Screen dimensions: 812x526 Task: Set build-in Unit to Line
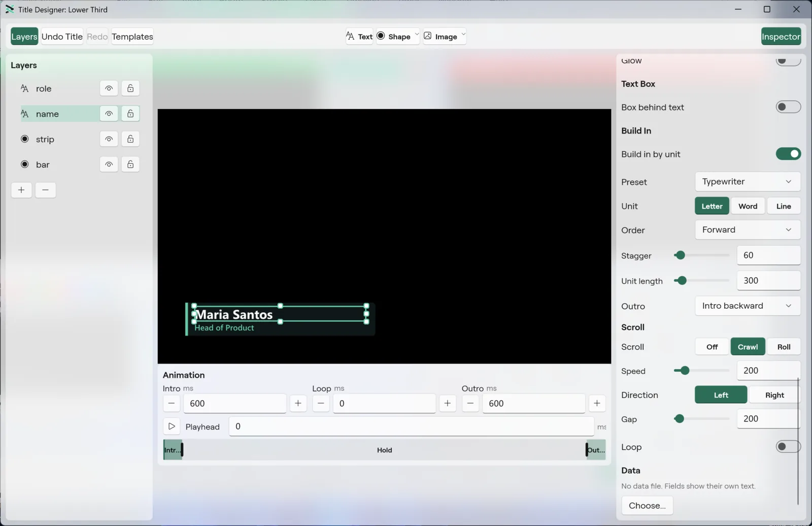(784, 206)
